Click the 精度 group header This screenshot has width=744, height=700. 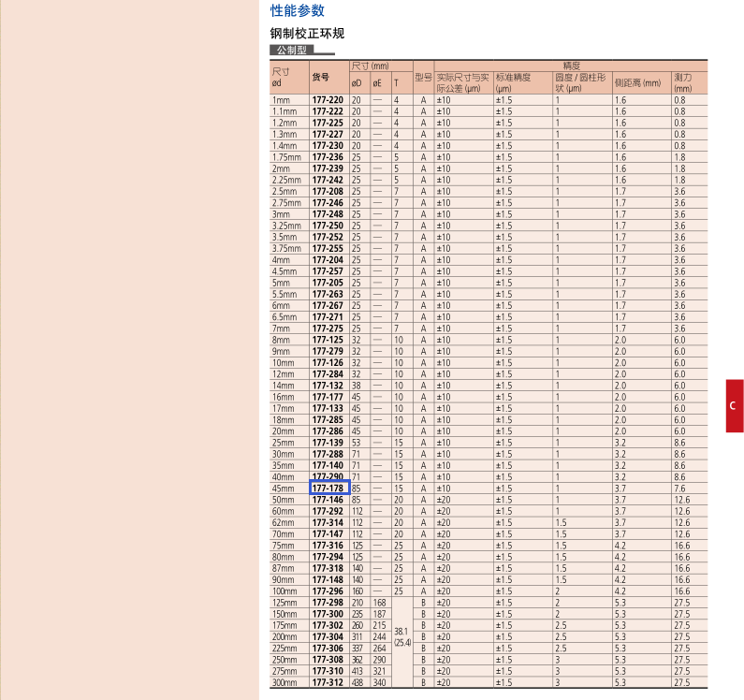[x=571, y=66]
